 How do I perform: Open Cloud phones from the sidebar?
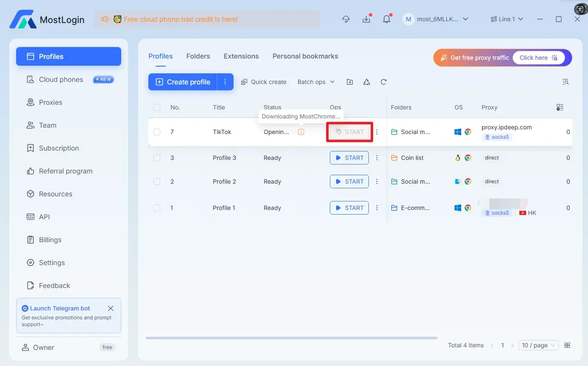click(x=61, y=79)
